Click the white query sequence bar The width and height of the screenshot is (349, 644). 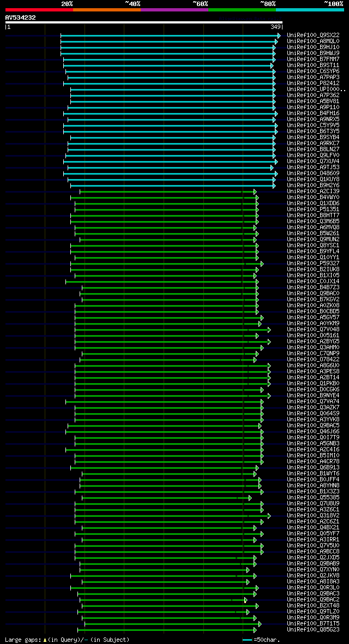(144, 22)
